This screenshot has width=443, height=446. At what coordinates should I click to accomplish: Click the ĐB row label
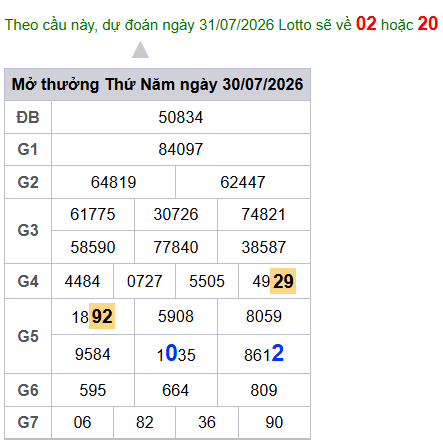pyautogui.click(x=28, y=117)
